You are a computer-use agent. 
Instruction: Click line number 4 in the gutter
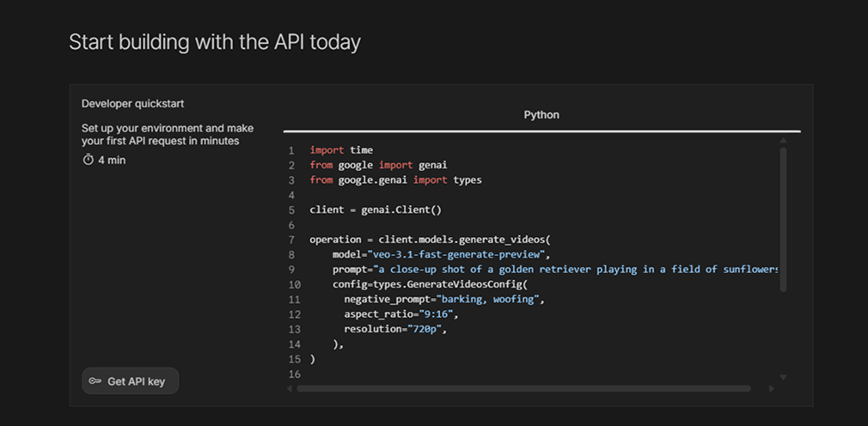291,195
